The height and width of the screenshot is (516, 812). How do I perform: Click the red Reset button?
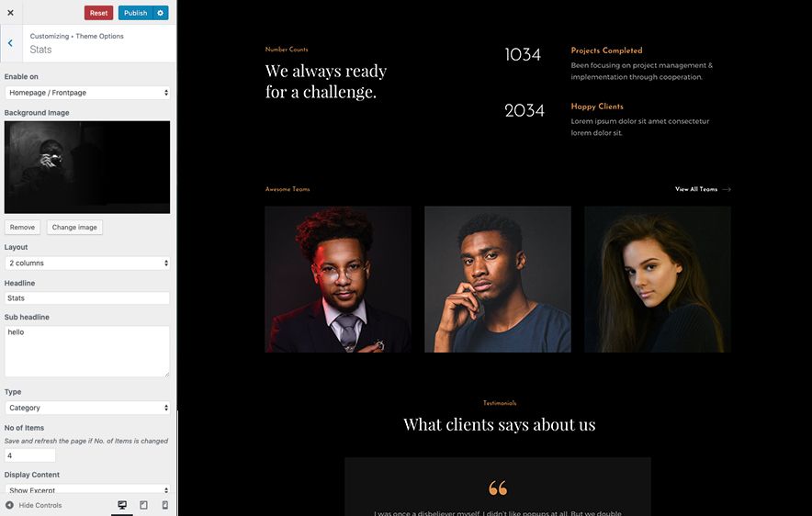(98, 13)
